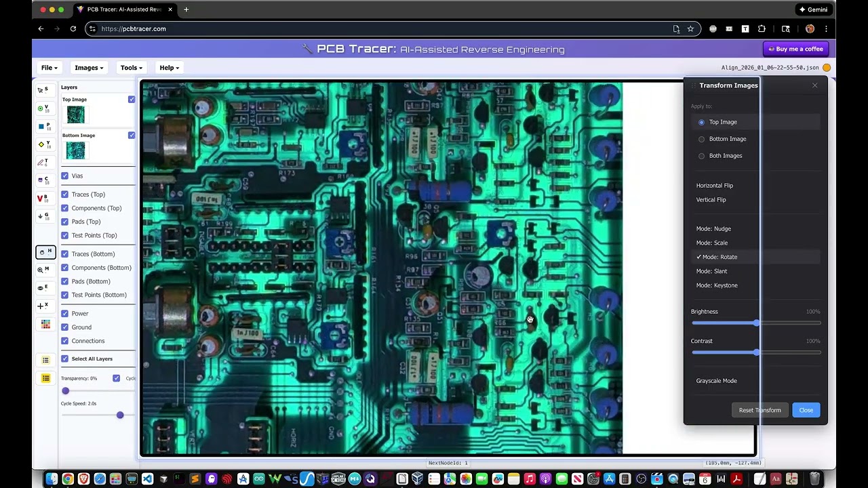Click Reset Transform button

pyautogui.click(x=759, y=410)
